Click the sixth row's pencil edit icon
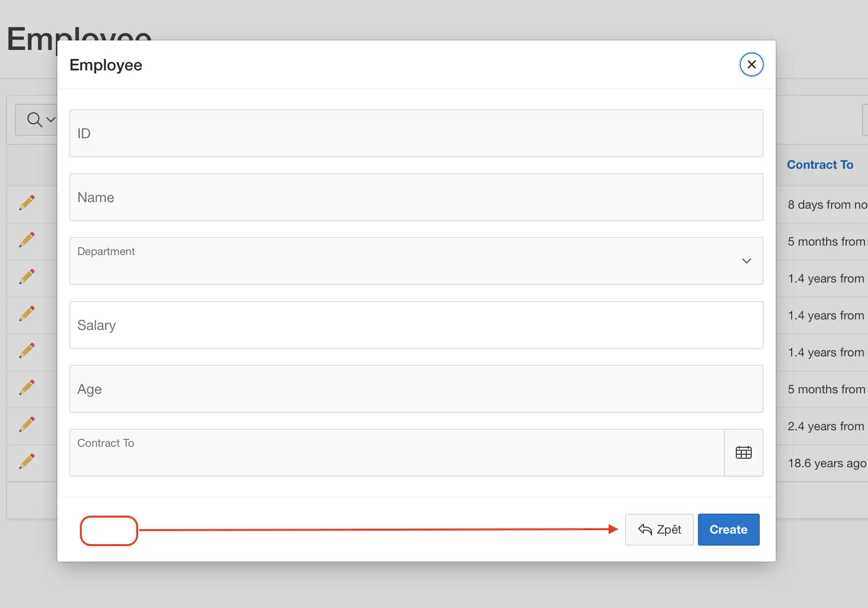This screenshot has width=868, height=608. (x=27, y=387)
